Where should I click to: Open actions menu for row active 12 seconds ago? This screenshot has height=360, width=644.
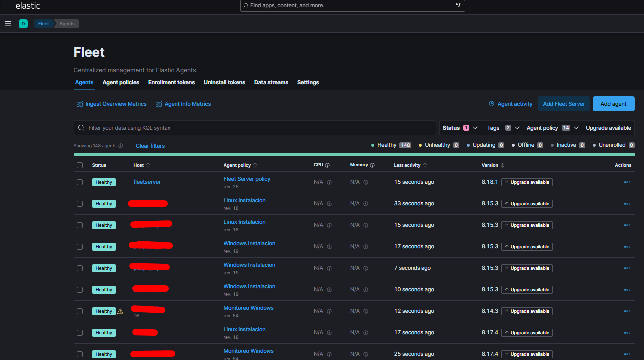[627, 311]
